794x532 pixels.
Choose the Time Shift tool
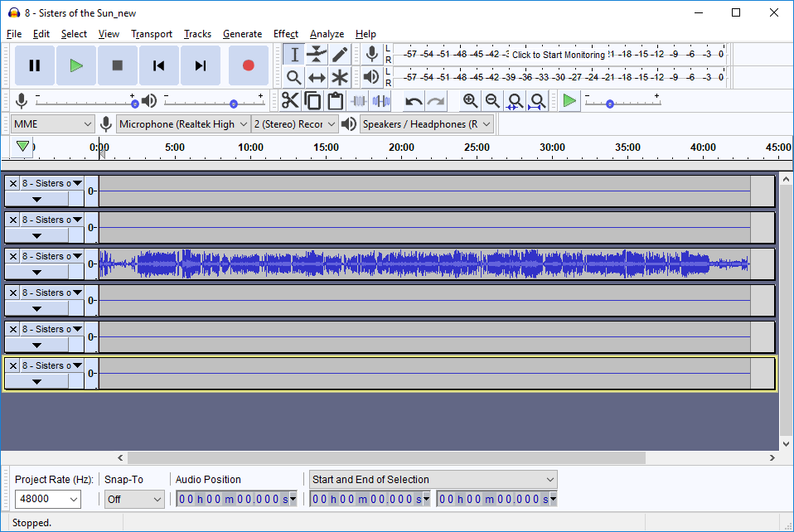pos(317,78)
